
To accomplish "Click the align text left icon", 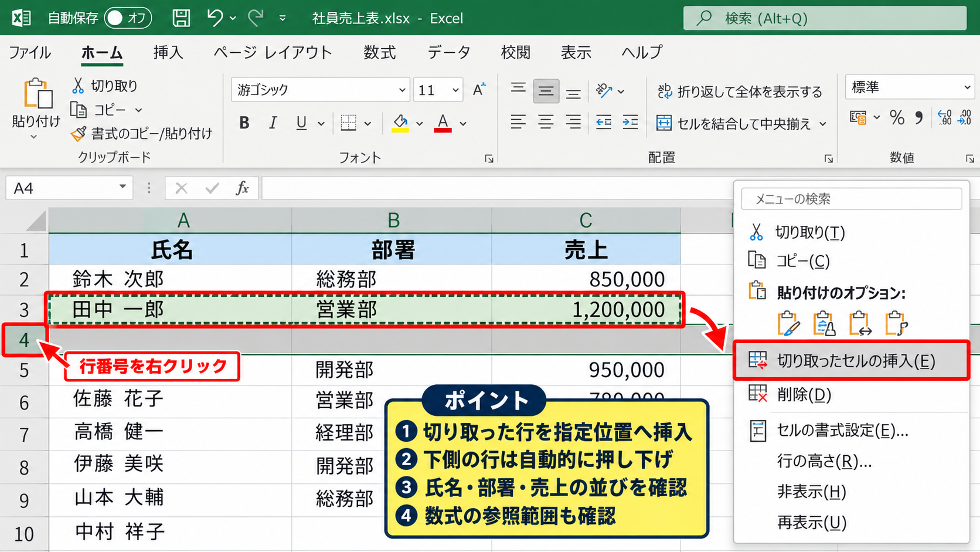I will coord(518,123).
